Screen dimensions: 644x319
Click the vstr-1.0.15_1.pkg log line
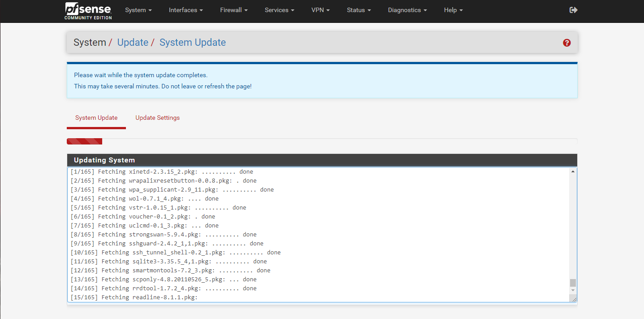159,208
